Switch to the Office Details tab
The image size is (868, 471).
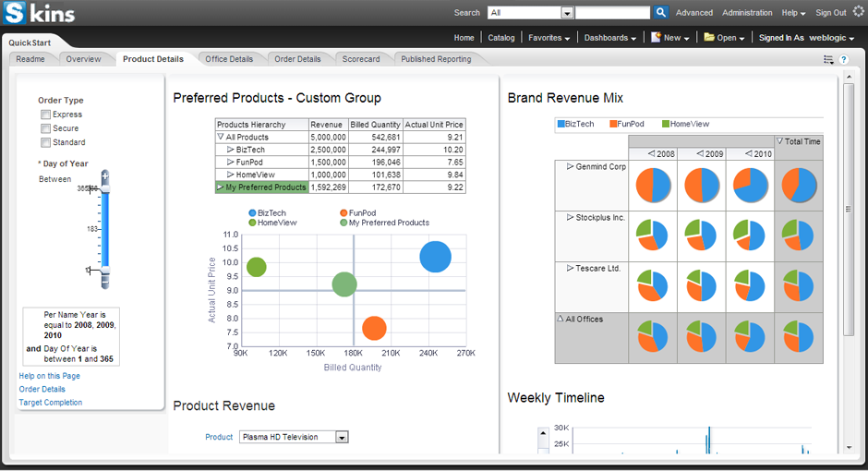pyautogui.click(x=229, y=59)
